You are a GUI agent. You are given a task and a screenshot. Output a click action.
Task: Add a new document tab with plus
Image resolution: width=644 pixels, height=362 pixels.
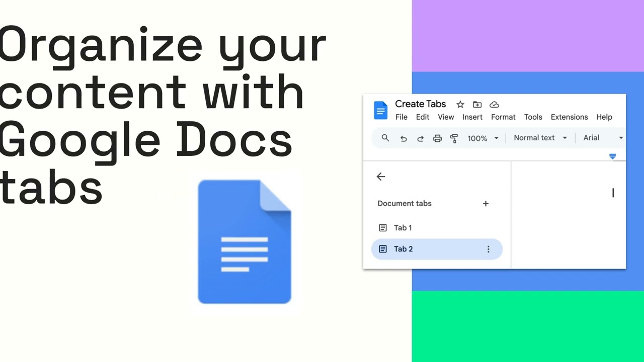pos(486,204)
